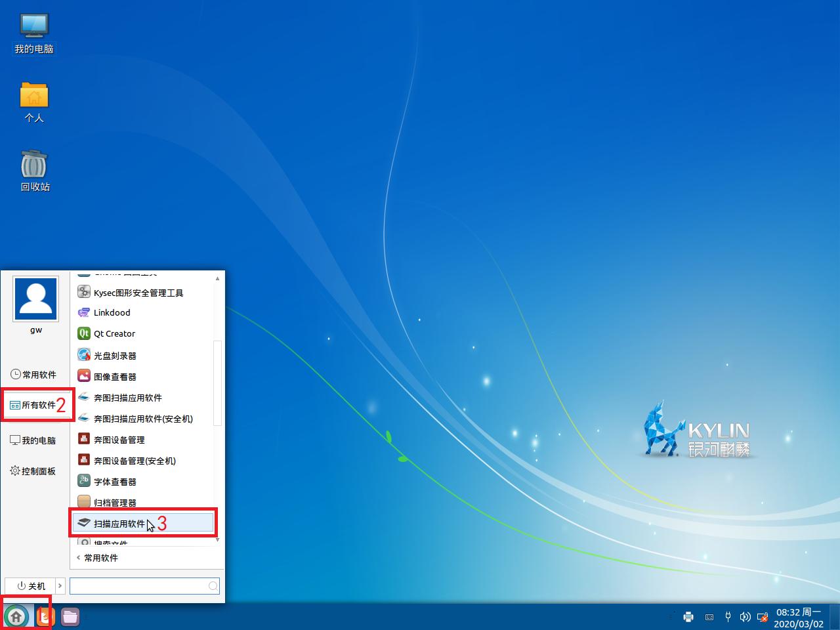Open Qt Creator from the app list
Viewport: 840px width, 630px height.
pyautogui.click(x=113, y=333)
